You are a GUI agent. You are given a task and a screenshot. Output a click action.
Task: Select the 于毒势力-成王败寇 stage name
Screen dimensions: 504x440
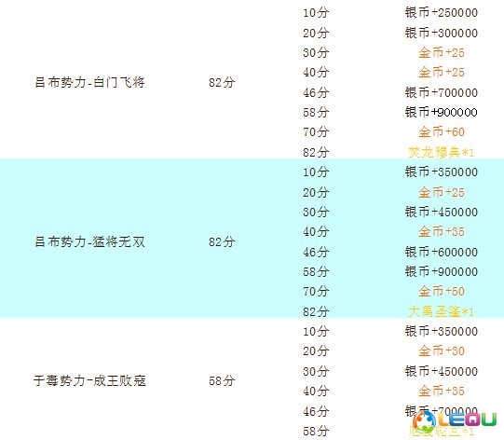[89, 380]
